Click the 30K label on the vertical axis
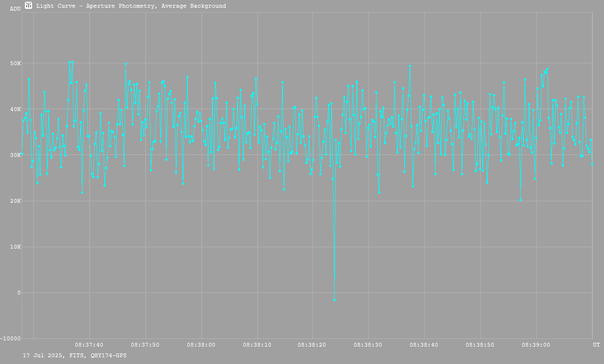Viewport: 604px width, 364px height. [x=16, y=155]
